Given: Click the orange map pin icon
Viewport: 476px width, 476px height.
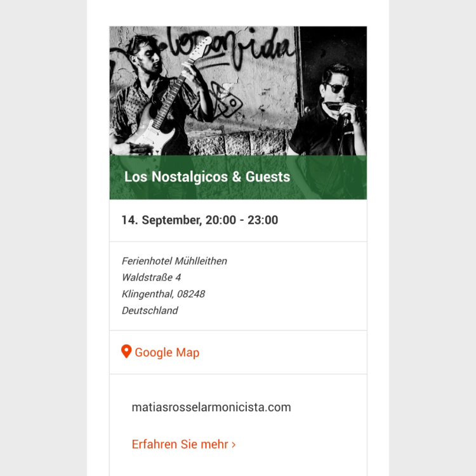Looking at the screenshot, I should [126, 352].
